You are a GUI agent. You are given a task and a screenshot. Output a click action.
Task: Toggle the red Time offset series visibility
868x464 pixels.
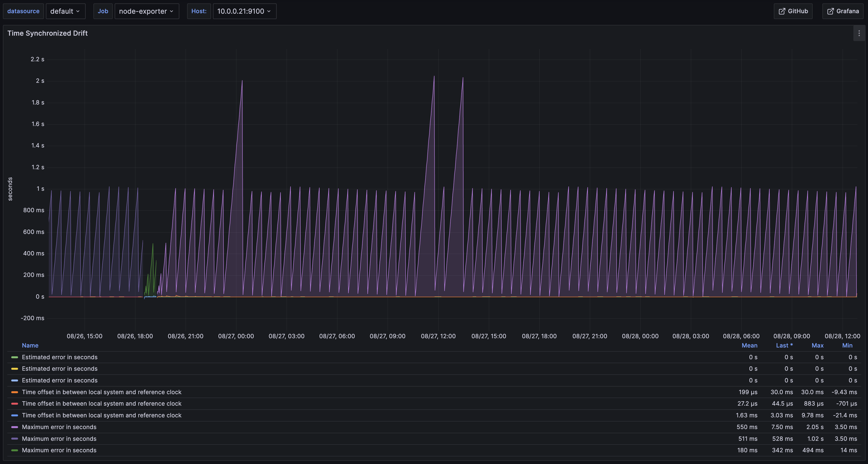pyautogui.click(x=101, y=404)
